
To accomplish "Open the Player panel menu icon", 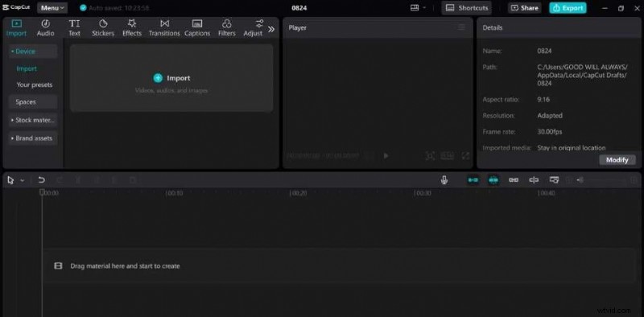I will [461, 27].
